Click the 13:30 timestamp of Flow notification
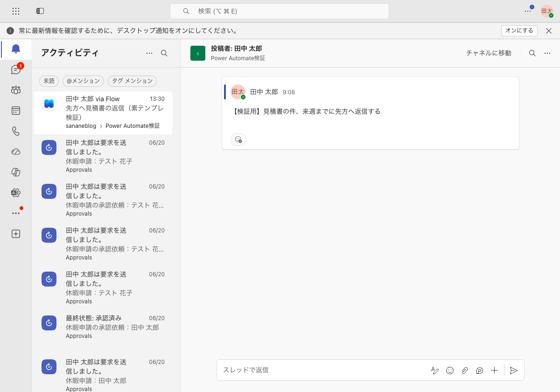 [x=157, y=99]
